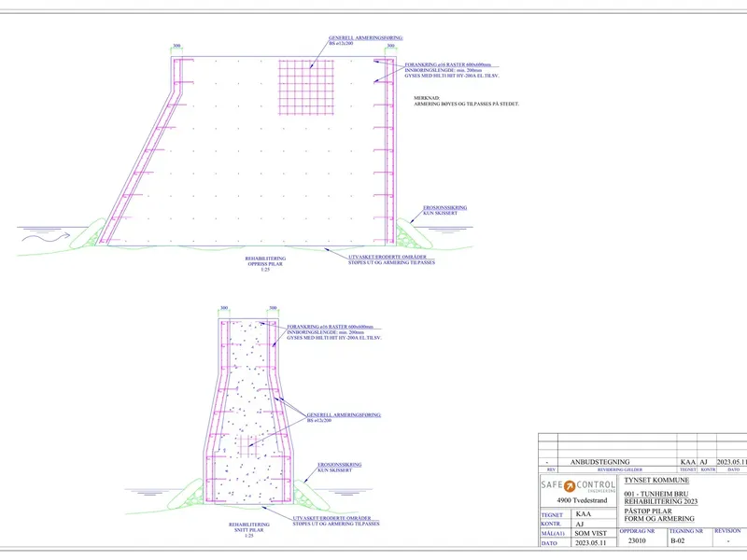
Task: Click the 'OPPDRAG NR' field label
Action: pyautogui.click(x=637, y=531)
